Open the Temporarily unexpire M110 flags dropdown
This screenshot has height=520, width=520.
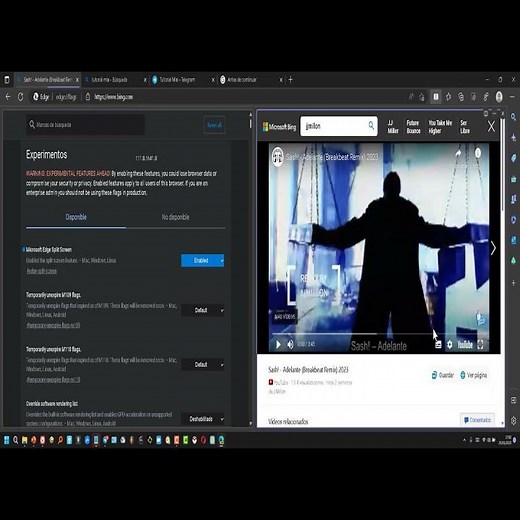(203, 365)
